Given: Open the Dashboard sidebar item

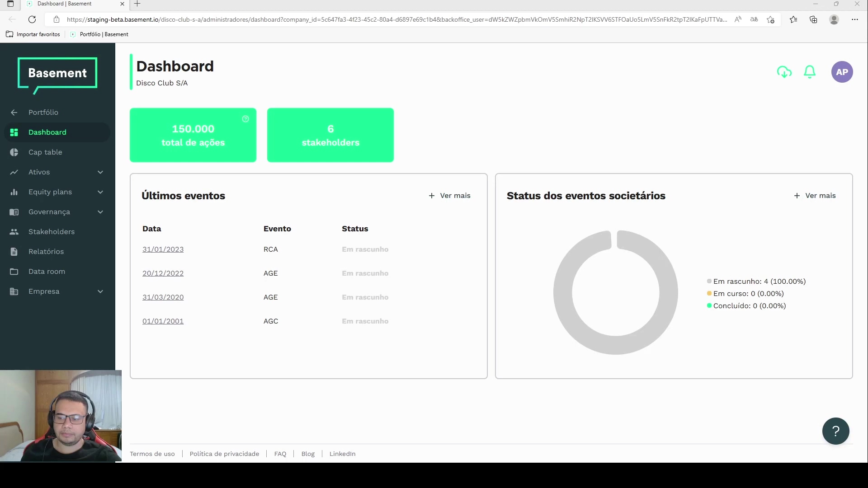Looking at the screenshot, I should pos(47,132).
